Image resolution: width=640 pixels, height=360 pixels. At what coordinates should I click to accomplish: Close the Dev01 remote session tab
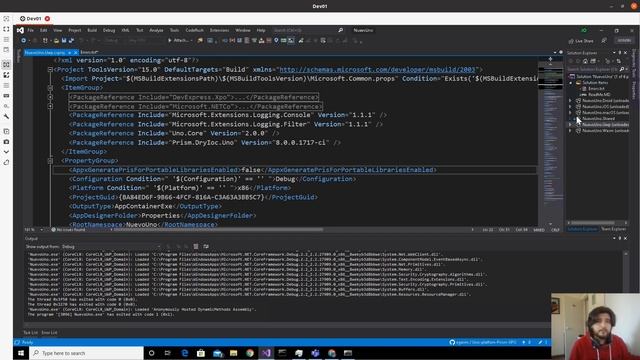coord(47,19)
